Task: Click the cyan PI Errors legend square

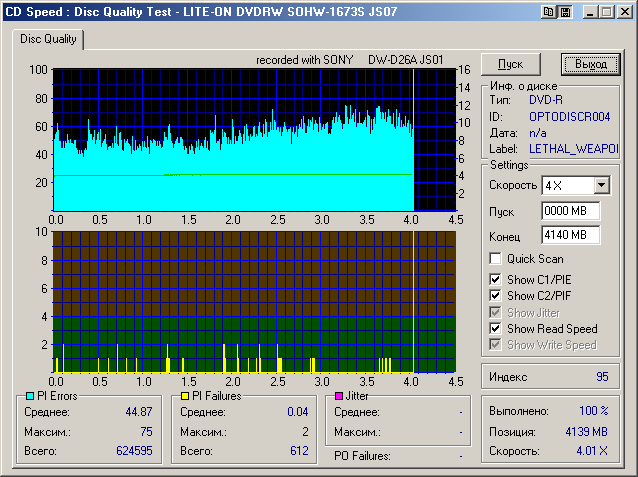Action: pyautogui.click(x=29, y=397)
